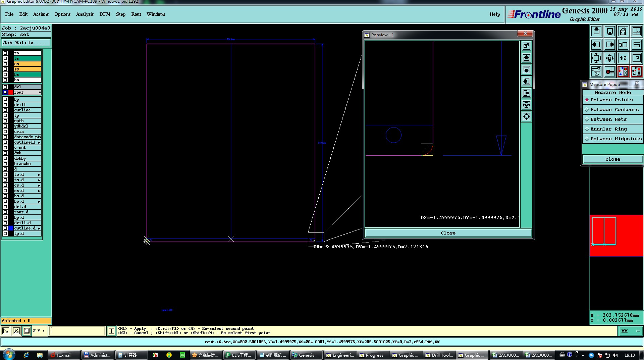Click the question mark query icon
The image size is (644, 360).
pyautogui.click(x=637, y=58)
